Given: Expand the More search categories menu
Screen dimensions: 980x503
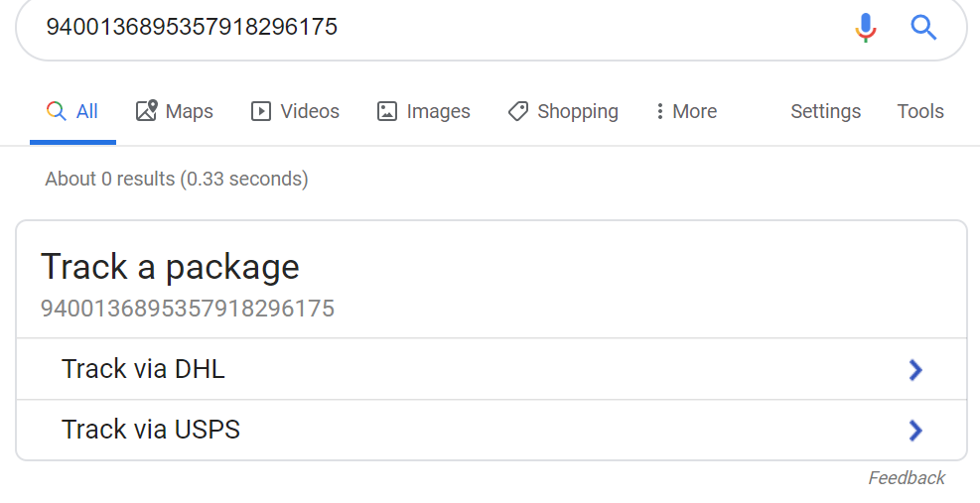Looking at the screenshot, I should tap(686, 111).
